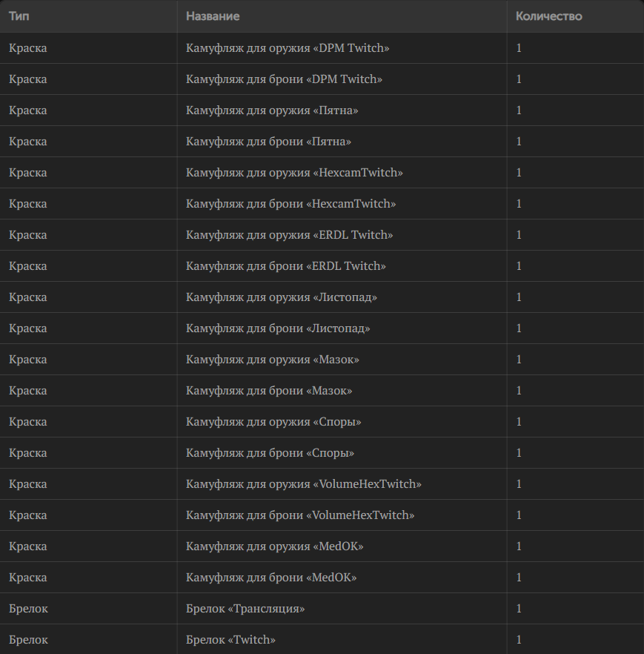Screen dimensions: 644x654
Task: Select Камуфляж для брони «VolumeHexTwitch» row
Action: 322,515
